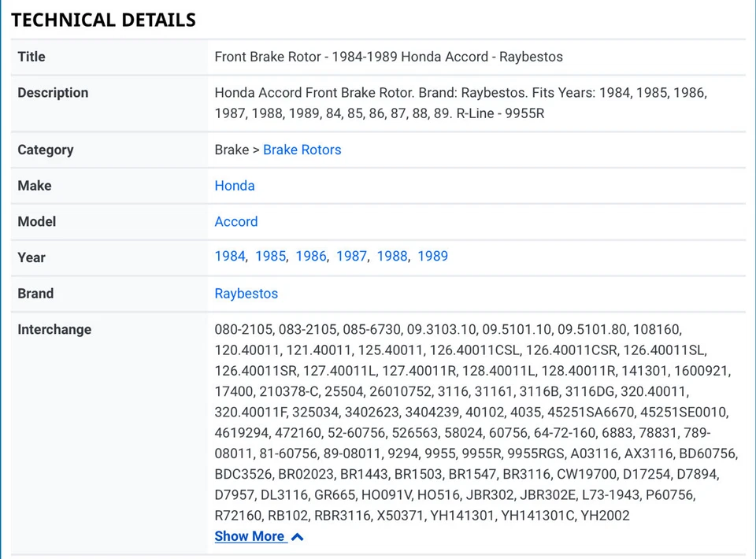Click the Interchange row label

tap(54, 330)
